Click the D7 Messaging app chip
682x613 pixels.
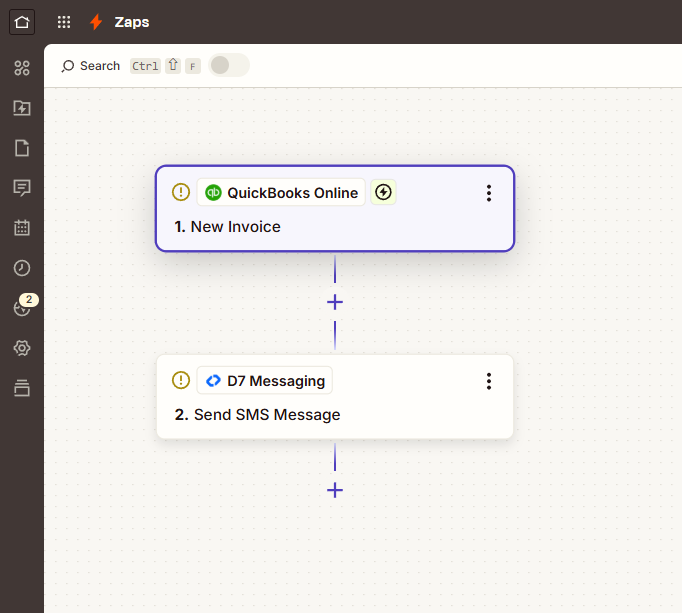[264, 381]
